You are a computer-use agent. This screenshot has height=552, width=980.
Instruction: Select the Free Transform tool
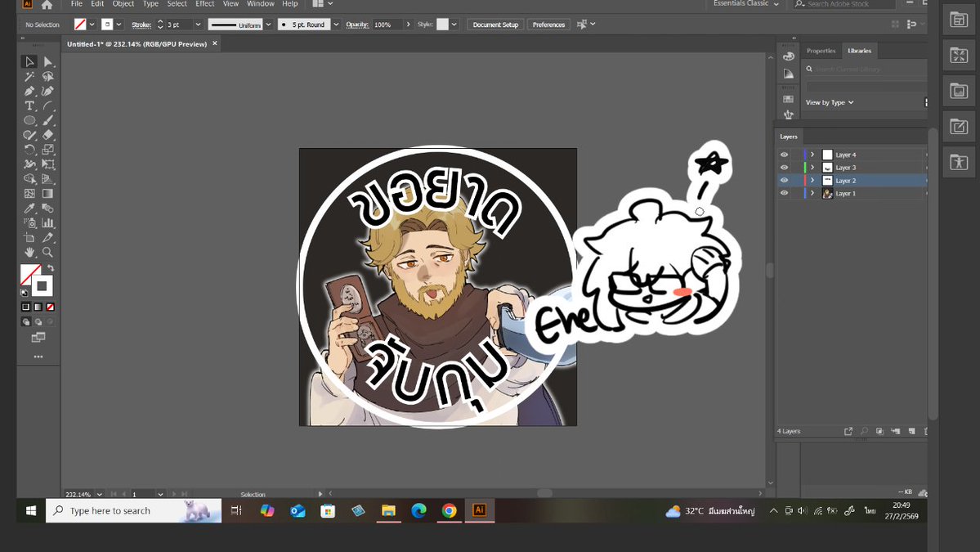[48, 164]
